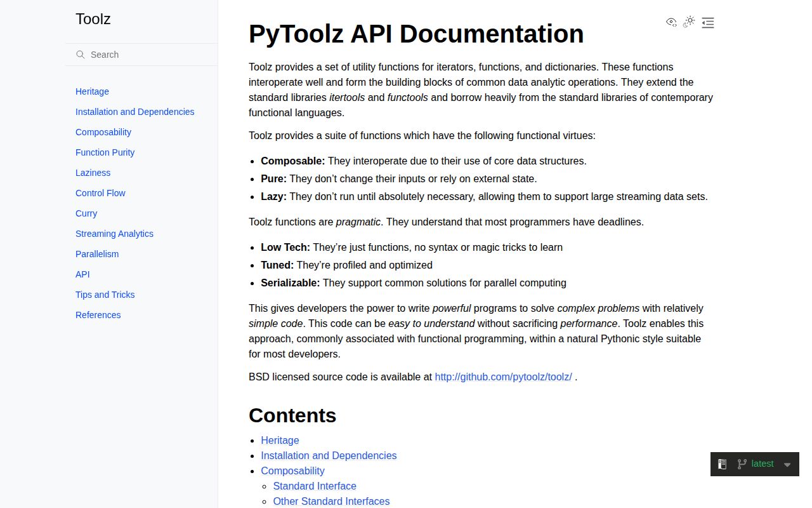The height and width of the screenshot is (508, 812).
Task: Open Heritage in the sidebar
Action: pos(92,91)
